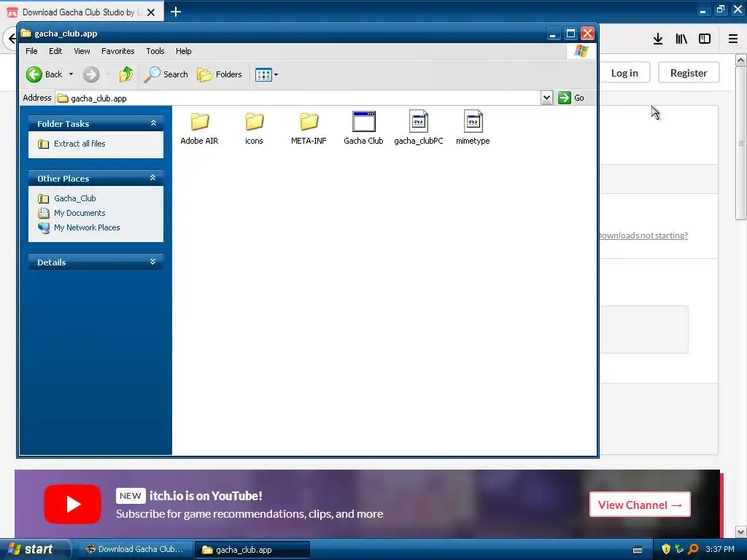
Task: Select the mimetype file icon
Action: tap(473, 122)
